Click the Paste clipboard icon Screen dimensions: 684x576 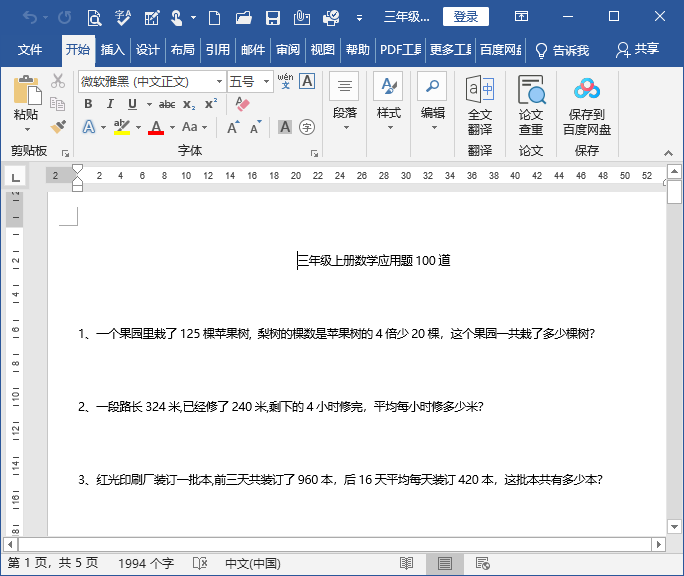coord(27,91)
